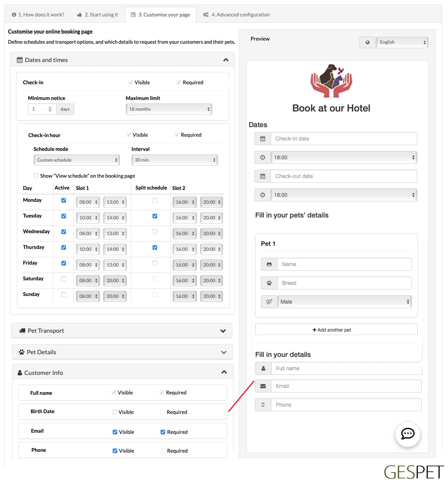Click into the preview Full name field
This screenshot has width=448, height=502.
346,368
